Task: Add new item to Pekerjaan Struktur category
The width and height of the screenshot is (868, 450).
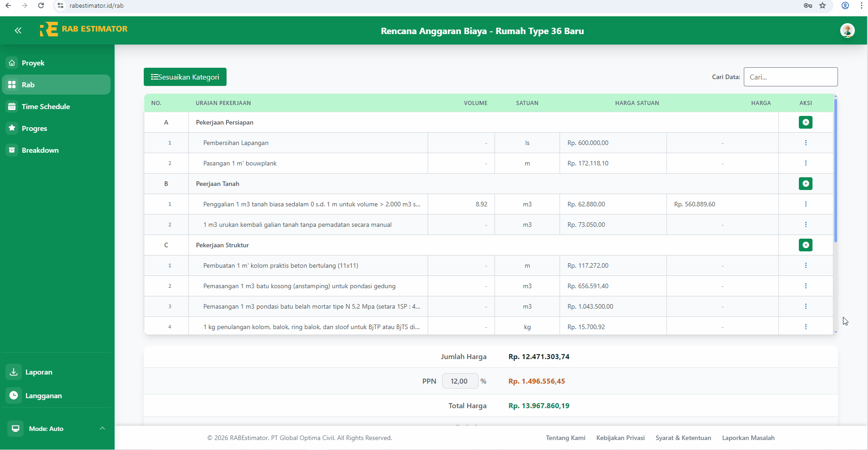Action: (x=805, y=245)
